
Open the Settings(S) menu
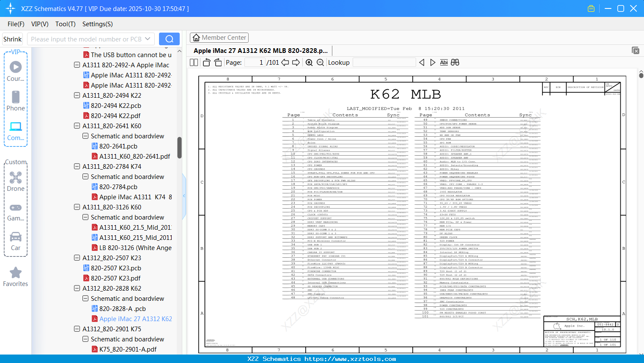click(x=98, y=24)
